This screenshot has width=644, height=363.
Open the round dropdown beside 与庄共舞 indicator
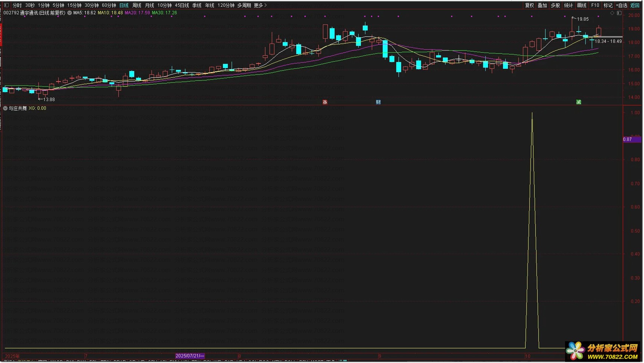coord(5,108)
